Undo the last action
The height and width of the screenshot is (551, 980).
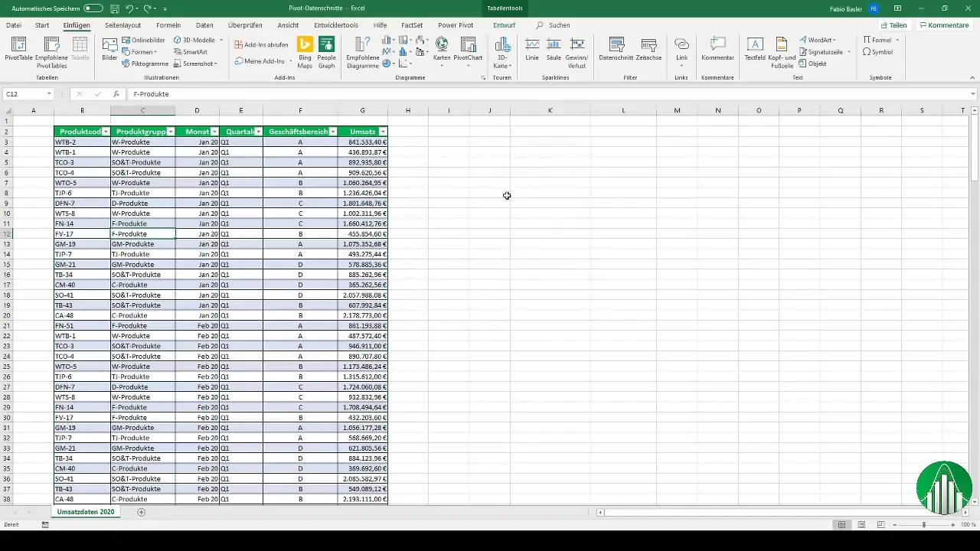tap(130, 8)
